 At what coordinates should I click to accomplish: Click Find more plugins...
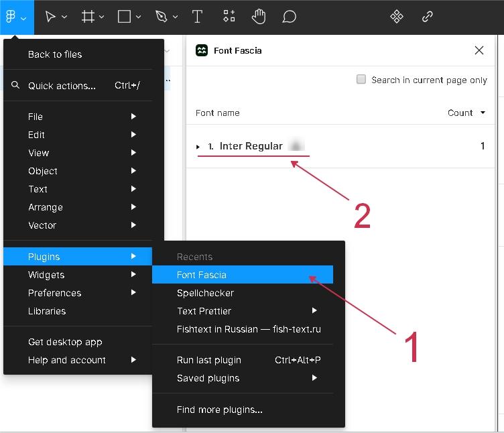[219, 410]
